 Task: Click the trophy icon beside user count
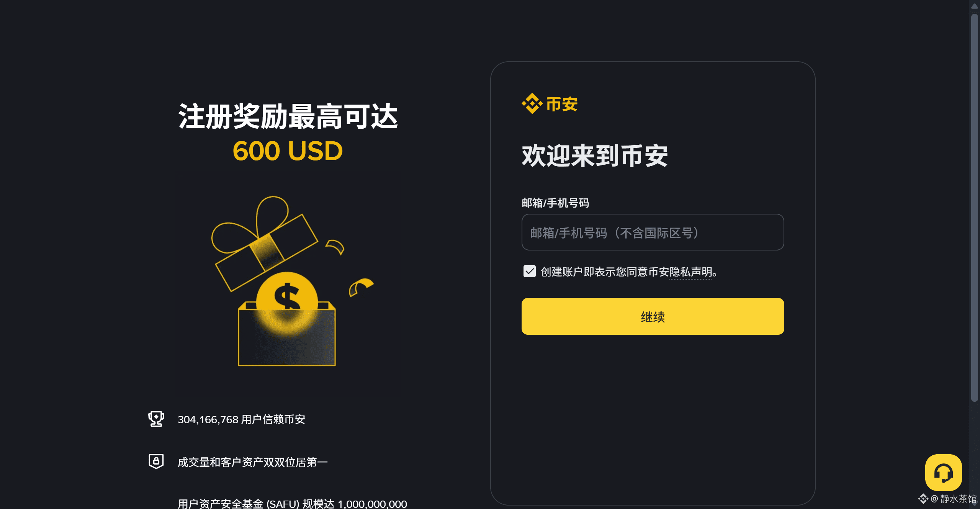(156, 419)
